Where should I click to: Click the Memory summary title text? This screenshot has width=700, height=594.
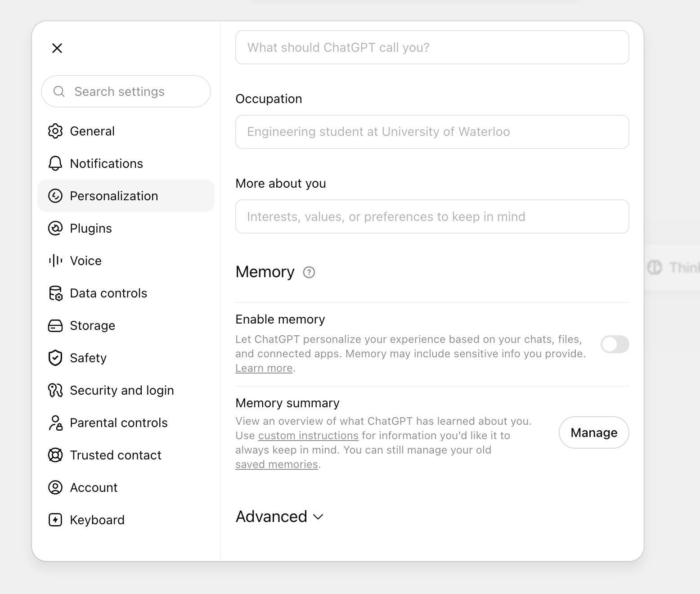(x=287, y=403)
